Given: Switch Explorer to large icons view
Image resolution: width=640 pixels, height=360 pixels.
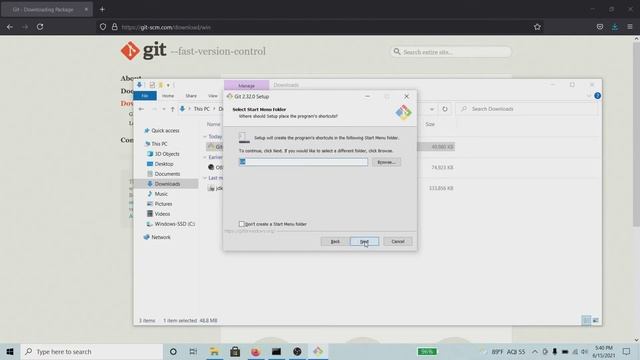Looking at the screenshot, I should pyautogui.click(x=596, y=320).
